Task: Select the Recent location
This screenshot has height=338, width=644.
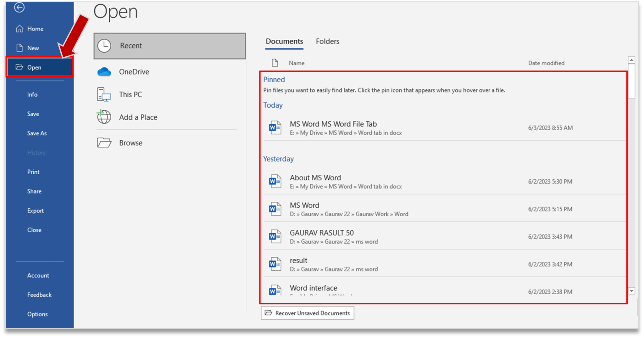Action: click(169, 46)
